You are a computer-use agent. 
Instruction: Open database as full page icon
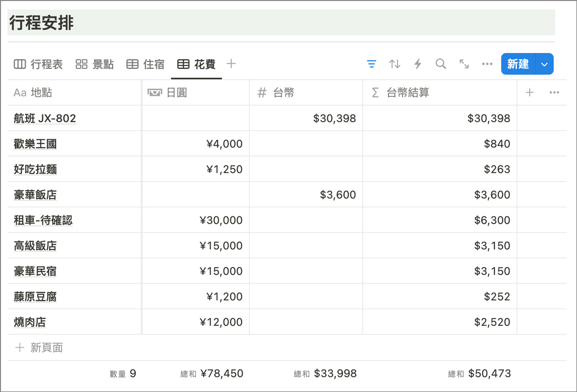(x=464, y=64)
